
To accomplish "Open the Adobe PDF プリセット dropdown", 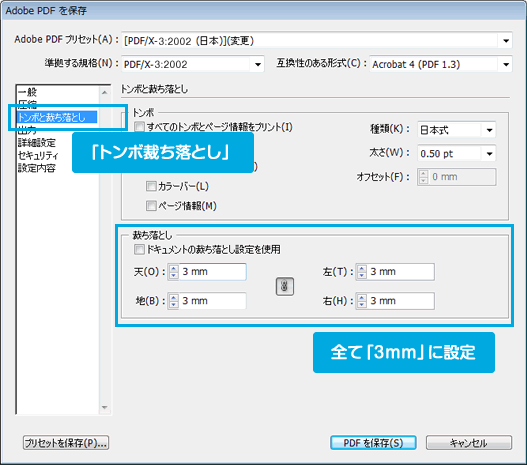I will pyautogui.click(x=317, y=41).
